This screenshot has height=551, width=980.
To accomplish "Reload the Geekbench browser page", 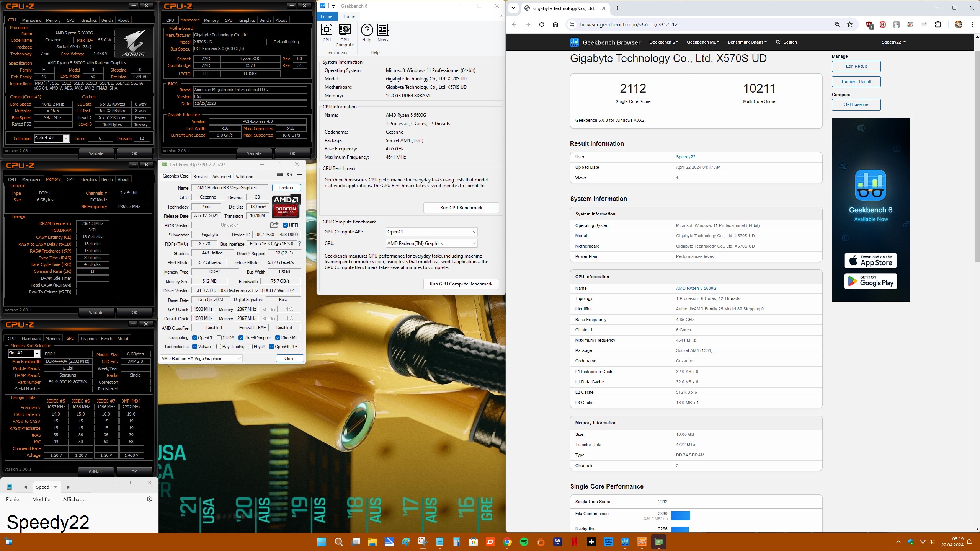I will pos(541,24).
